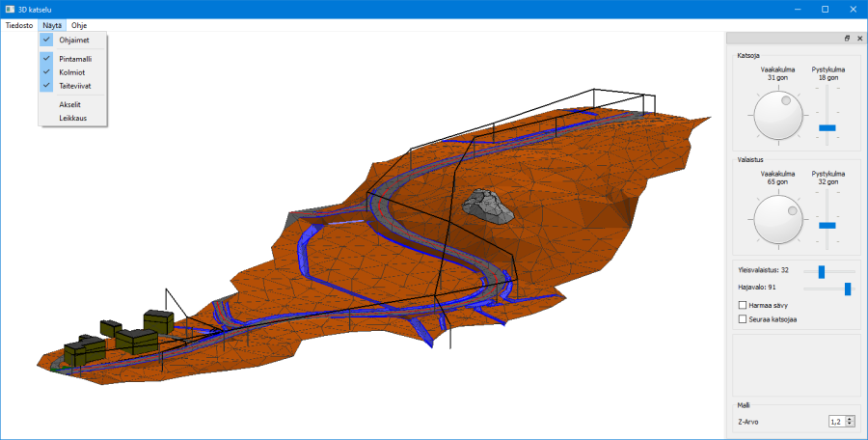
Task: Disable Kolmiot display option
Action: (x=71, y=71)
